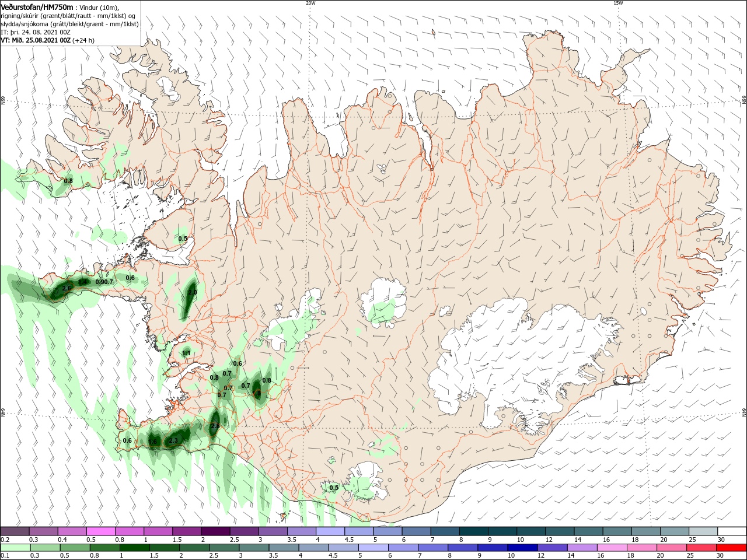Click the 0.5 value beside the southern ice cap
Screen dimensions: 747x560
pyautogui.click(x=334, y=488)
